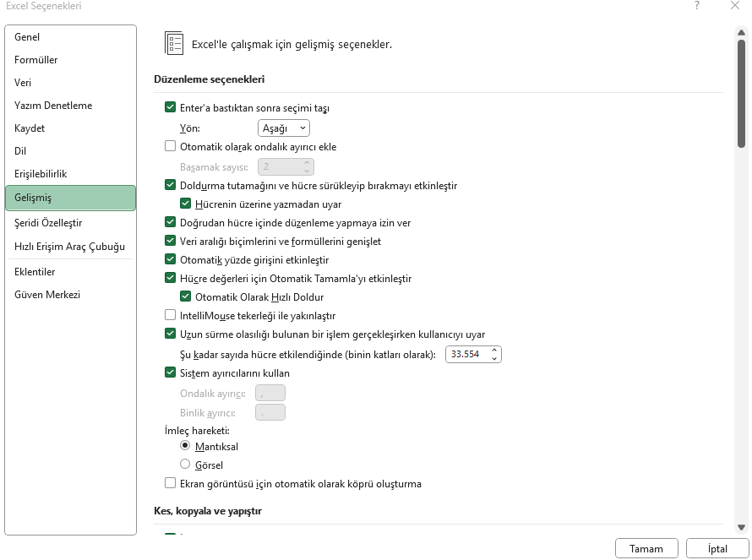752x560 pixels.
Task: Click the scrollbar up arrow
Action: pos(742,33)
